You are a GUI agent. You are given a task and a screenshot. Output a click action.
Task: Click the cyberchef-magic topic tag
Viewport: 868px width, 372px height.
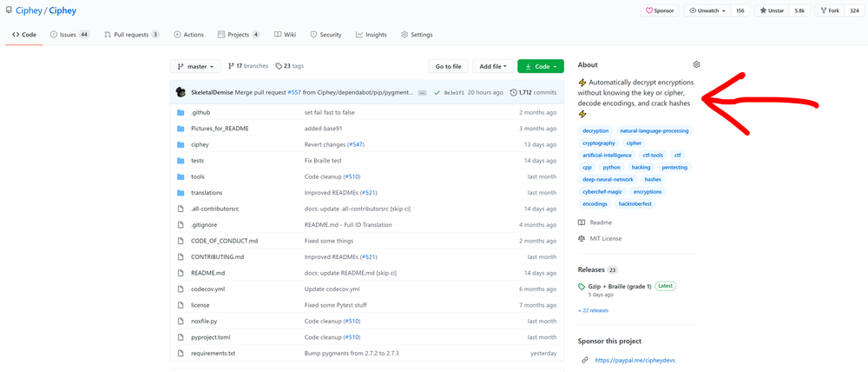(602, 192)
